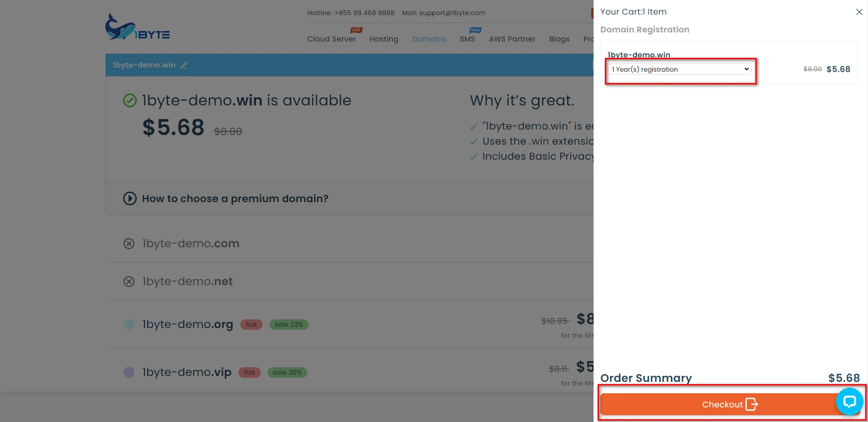Click the hot badge on 1byte-demo.vip
This screenshot has width=868, height=422.
click(x=249, y=372)
